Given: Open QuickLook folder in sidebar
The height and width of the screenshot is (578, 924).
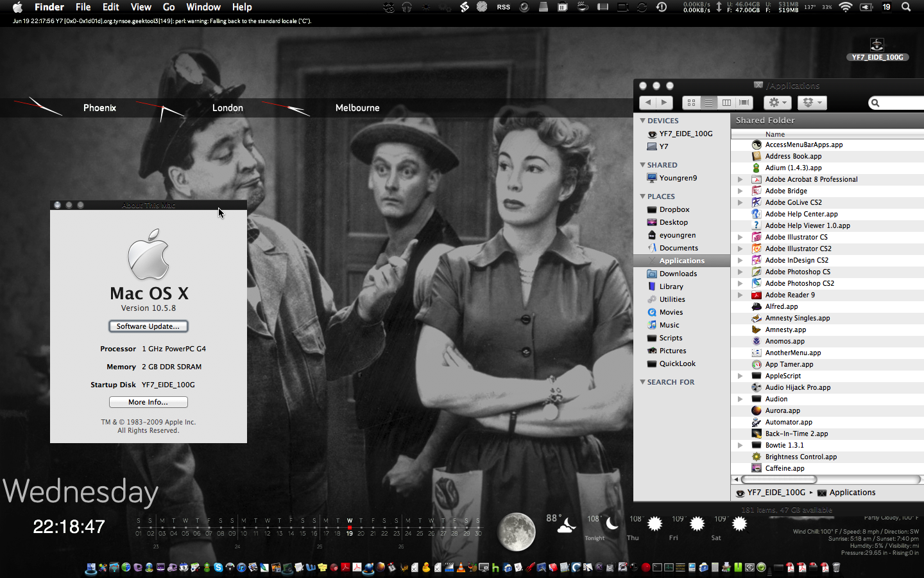Looking at the screenshot, I should (681, 363).
